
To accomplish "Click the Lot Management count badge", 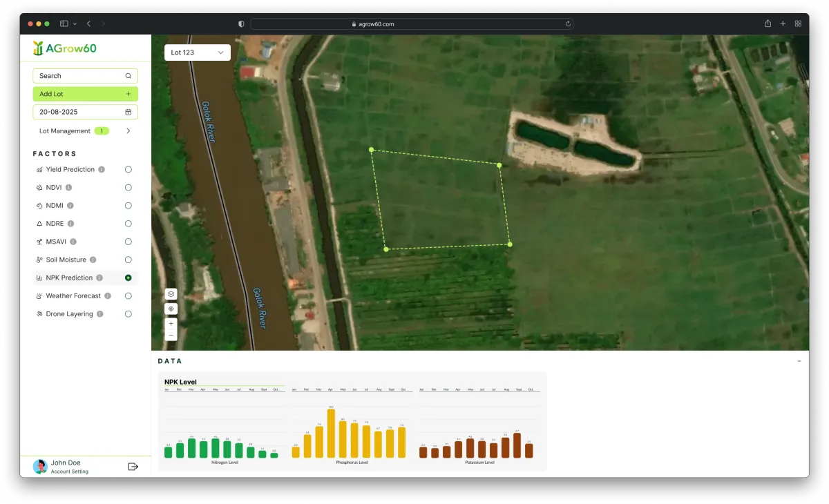I will tap(102, 130).
